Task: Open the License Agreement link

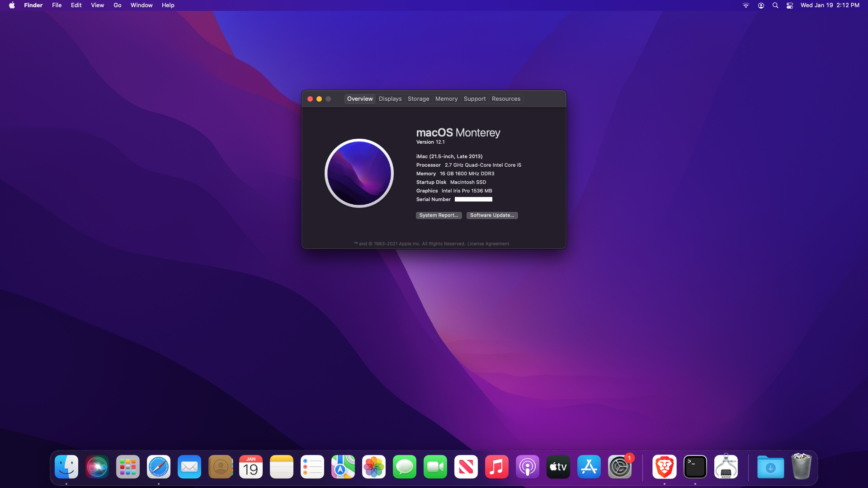Action: 488,244
